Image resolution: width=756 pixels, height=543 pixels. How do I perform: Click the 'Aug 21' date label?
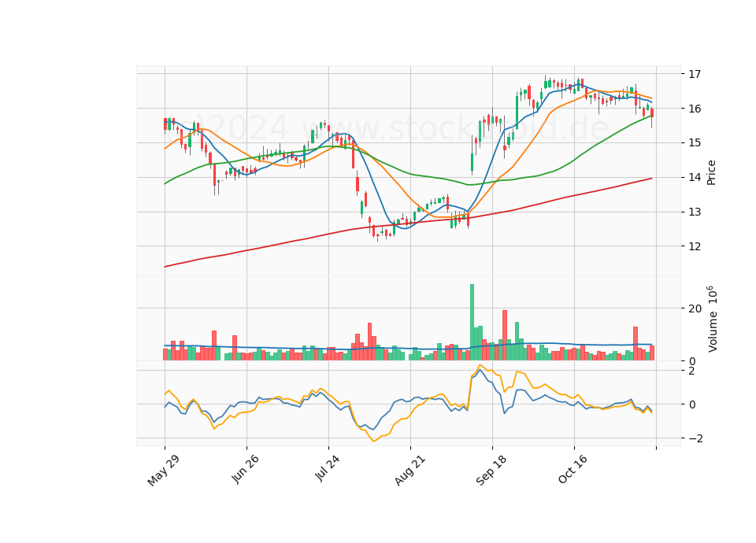[409, 470]
